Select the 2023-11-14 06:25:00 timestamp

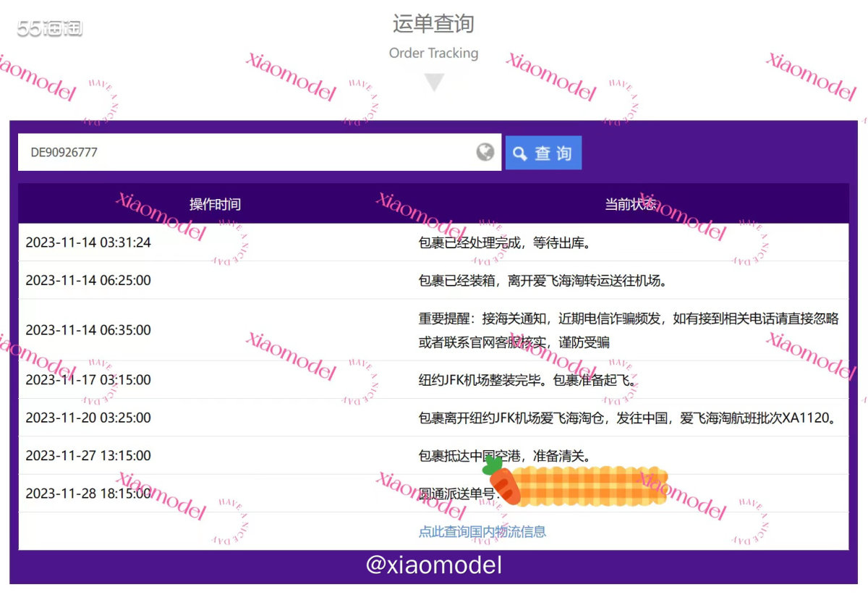(x=88, y=280)
